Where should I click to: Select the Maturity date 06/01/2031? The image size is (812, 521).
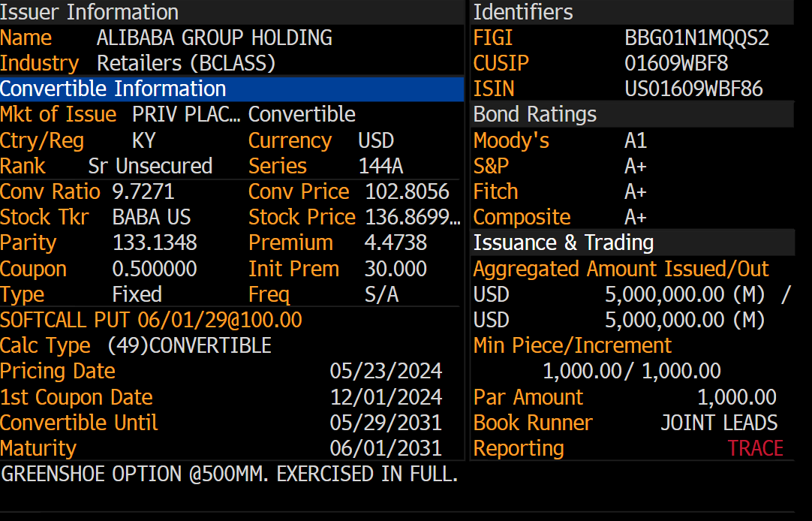click(386, 448)
